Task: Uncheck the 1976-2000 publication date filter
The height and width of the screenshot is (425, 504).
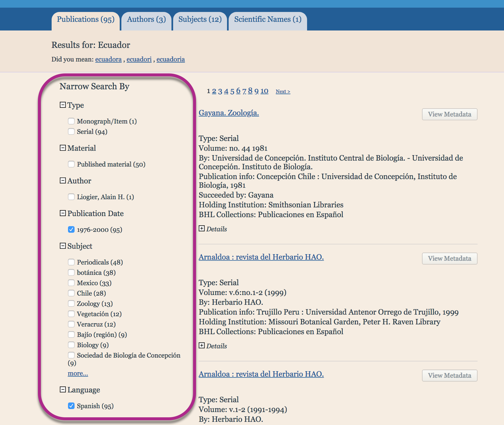Action: [71, 230]
